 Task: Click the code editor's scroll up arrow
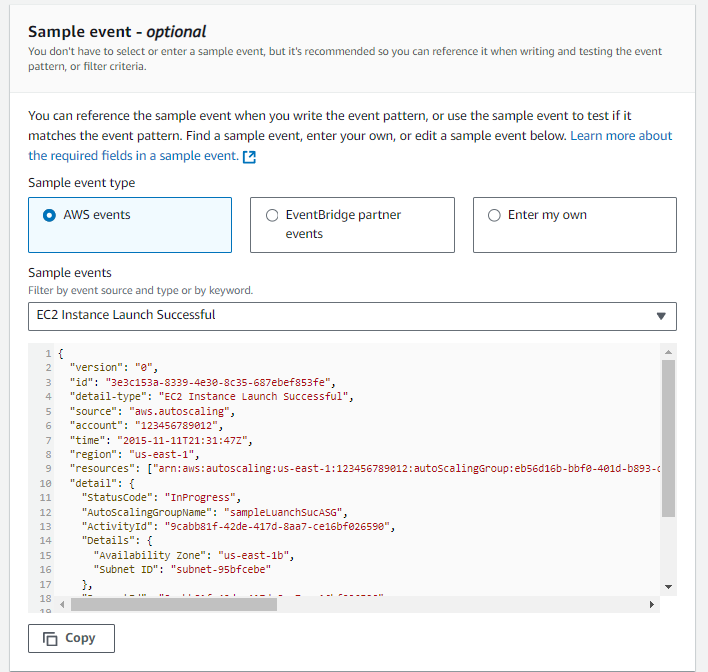pyautogui.click(x=668, y=352)
